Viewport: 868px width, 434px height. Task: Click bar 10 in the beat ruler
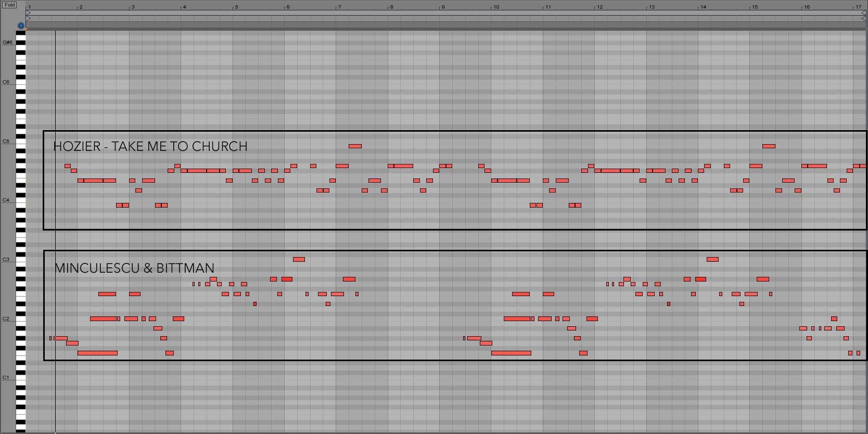tap(496, 7)
